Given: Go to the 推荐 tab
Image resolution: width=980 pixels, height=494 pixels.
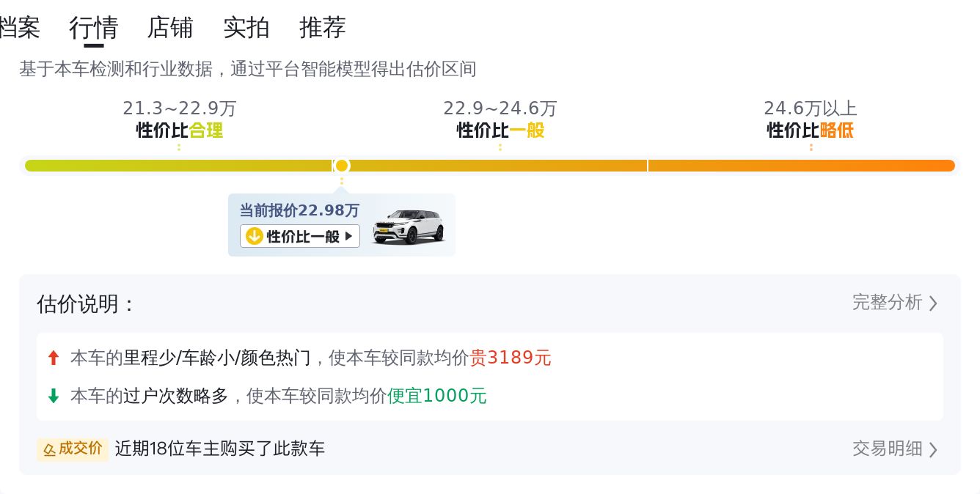Looking at the screenshot, I should (x=323, y=28).
